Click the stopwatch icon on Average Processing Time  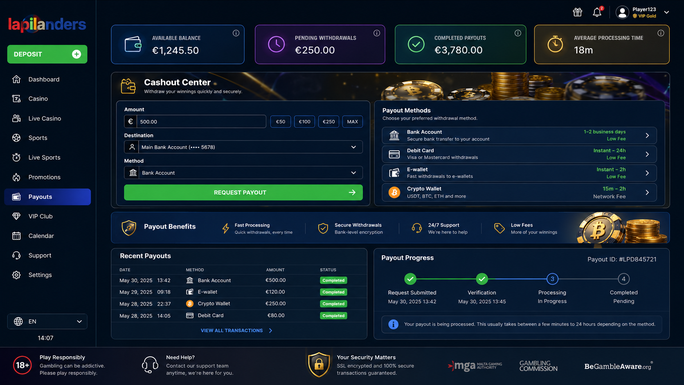pyautogui.click(x=555, y=44)
